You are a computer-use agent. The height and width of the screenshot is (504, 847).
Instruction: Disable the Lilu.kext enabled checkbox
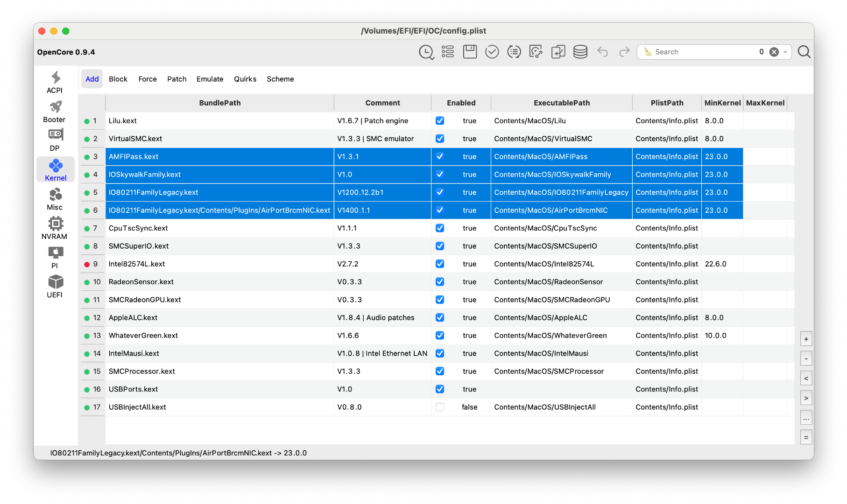tap(439, 121)
